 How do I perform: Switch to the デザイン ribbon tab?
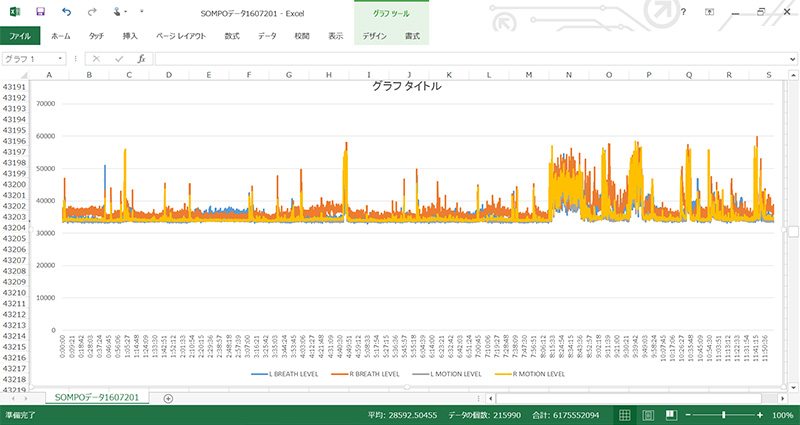coord(375,35)
